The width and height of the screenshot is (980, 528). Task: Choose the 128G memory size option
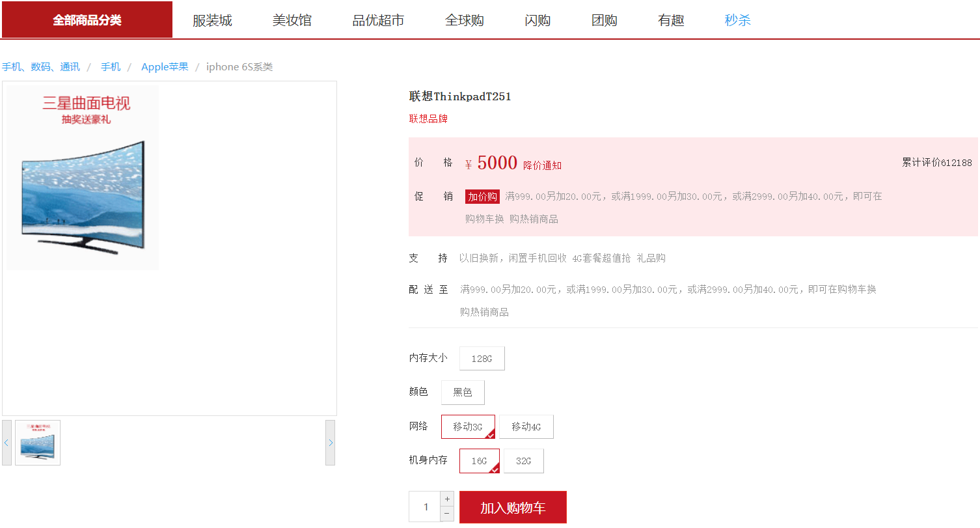pos(482,359)
